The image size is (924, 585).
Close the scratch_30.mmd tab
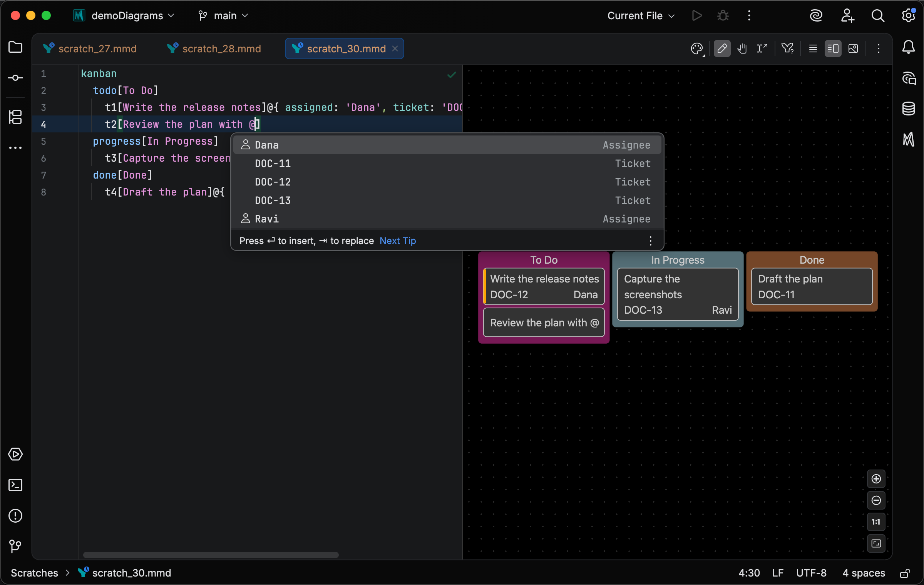tap(395, 48)
